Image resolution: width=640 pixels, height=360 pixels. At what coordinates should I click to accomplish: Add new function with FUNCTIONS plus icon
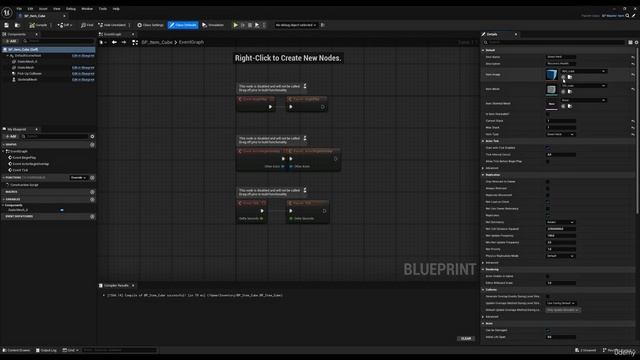click(x=92, y=178)
